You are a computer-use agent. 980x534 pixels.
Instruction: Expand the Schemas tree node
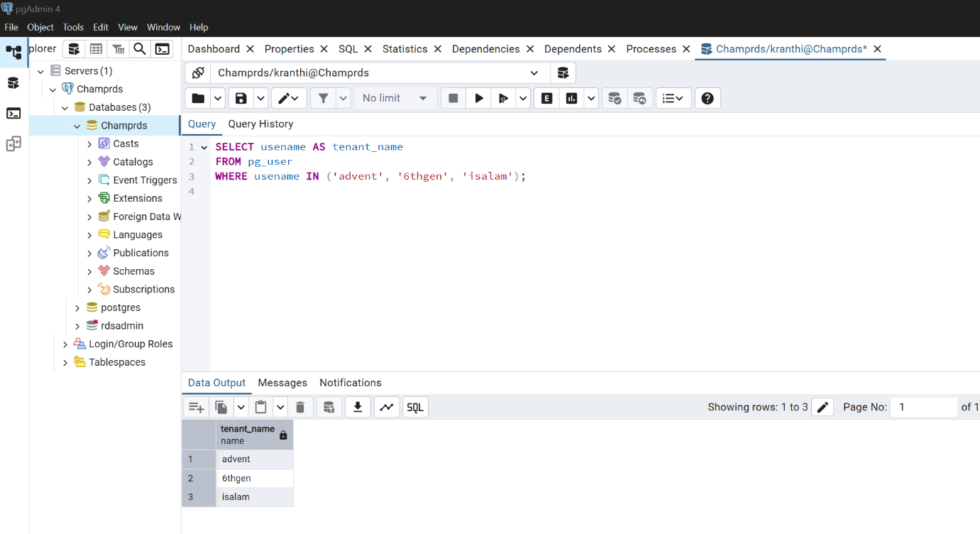[x=89, y=271]
